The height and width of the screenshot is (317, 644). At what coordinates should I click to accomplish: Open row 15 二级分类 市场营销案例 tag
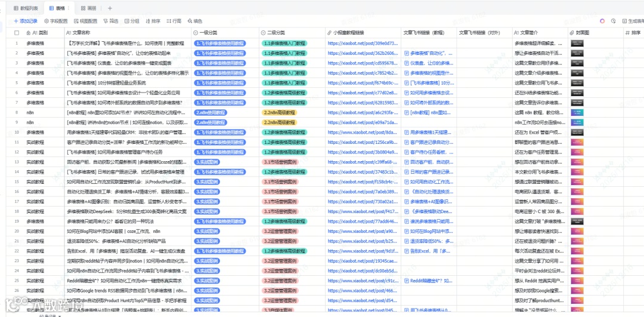(280, 181)
